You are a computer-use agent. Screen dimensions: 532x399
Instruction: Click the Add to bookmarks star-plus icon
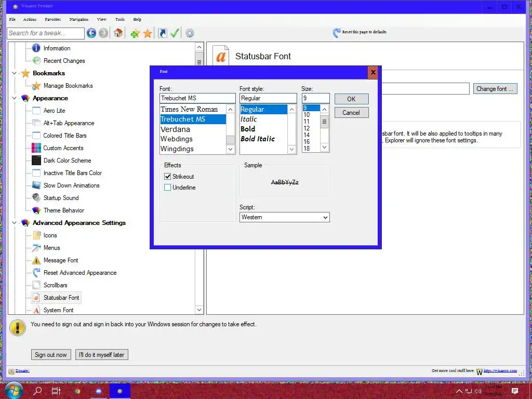click(x=135, y=33)
